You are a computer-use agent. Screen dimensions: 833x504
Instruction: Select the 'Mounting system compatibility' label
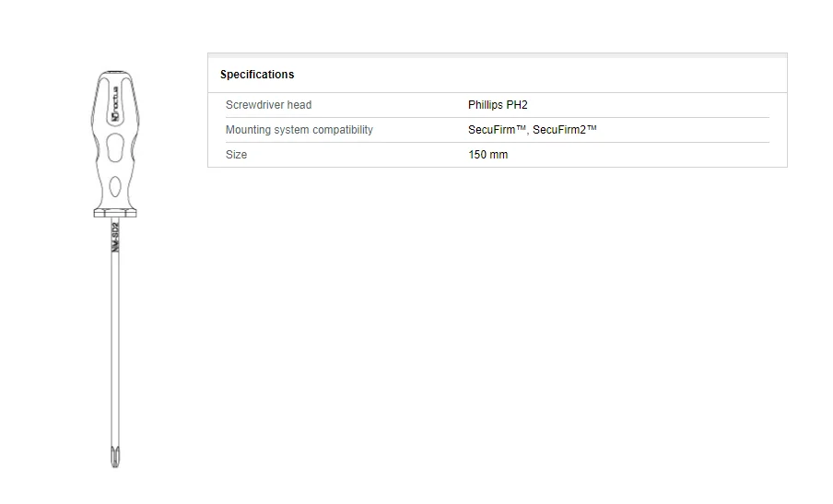point(299,130)
